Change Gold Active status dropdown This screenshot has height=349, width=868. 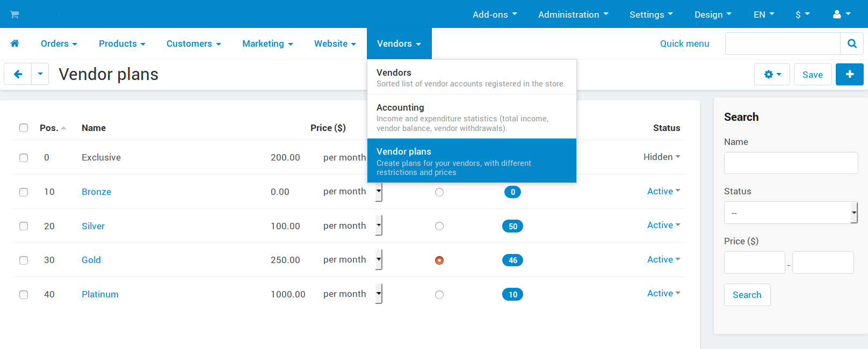[x=663, y=259]
